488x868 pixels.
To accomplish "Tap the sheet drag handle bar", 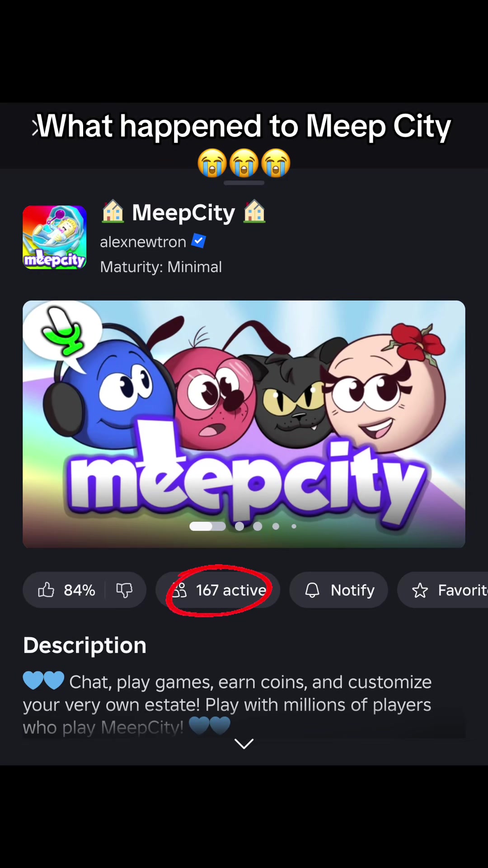I will [x=244, y=183].
